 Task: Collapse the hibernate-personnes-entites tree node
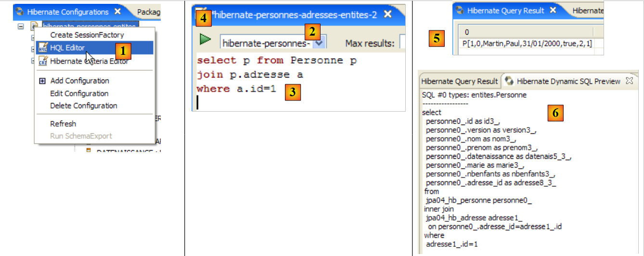[21, 26]
